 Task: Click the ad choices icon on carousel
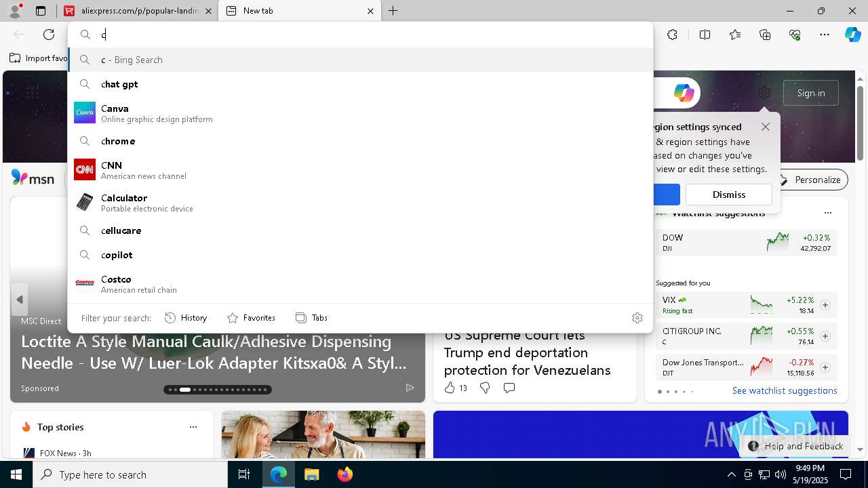click(410, 388)
